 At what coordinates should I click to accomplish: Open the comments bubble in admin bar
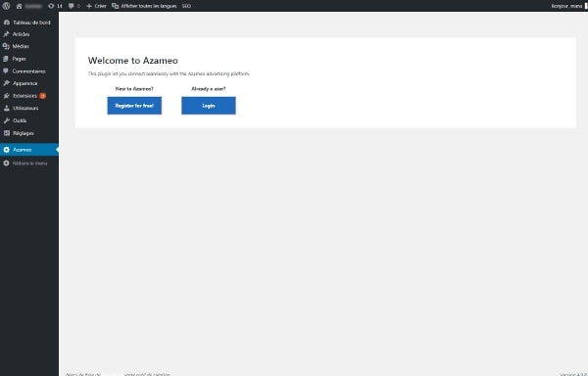click(71, 6)
